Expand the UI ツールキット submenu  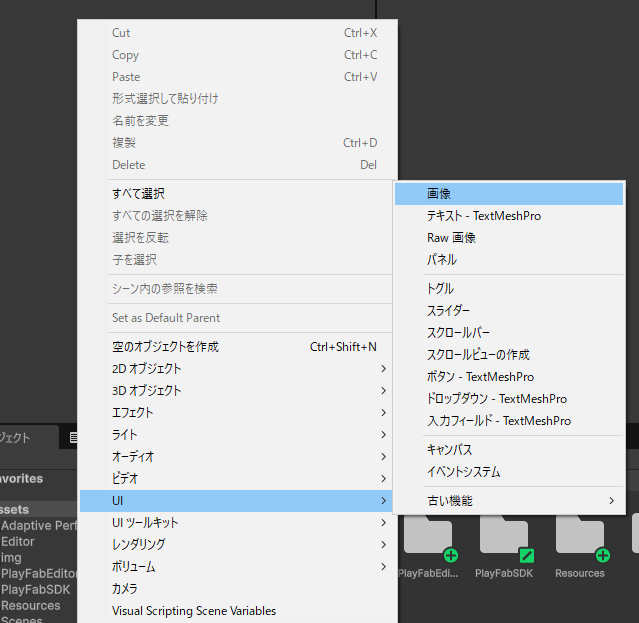236,523
